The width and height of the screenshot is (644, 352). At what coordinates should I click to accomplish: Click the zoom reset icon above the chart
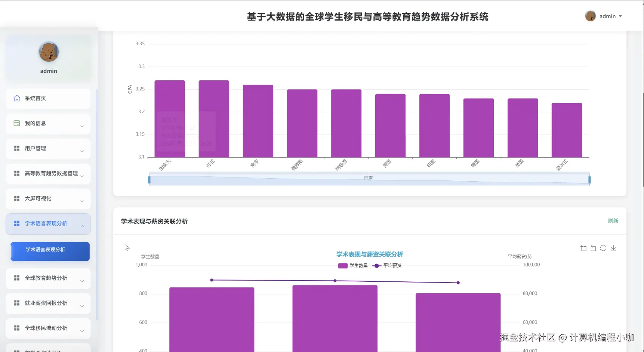(x=593, y=248)
